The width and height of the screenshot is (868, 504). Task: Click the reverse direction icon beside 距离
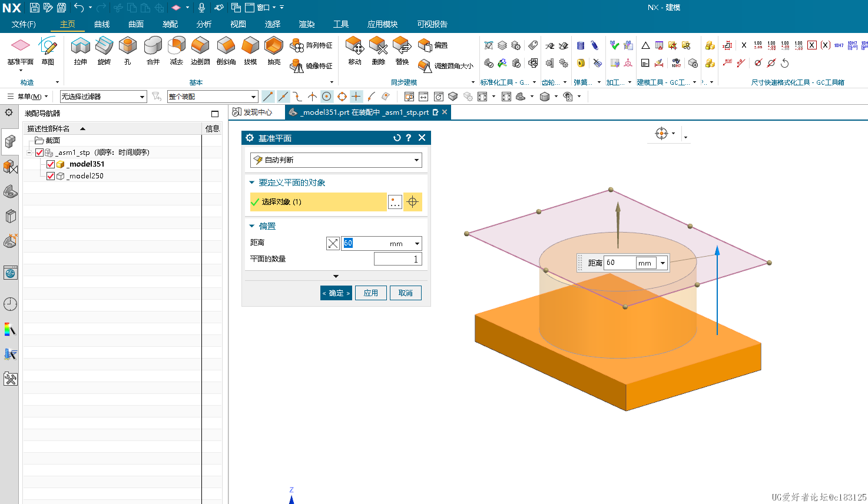click(x=333, y=243)
